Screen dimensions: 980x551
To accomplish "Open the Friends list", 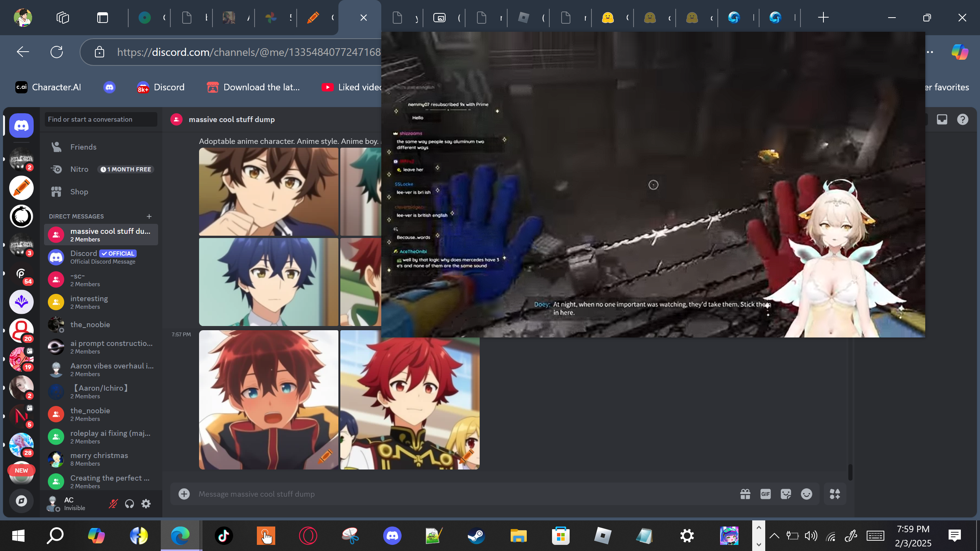I will pyautogui.click(x=101, y=147).
